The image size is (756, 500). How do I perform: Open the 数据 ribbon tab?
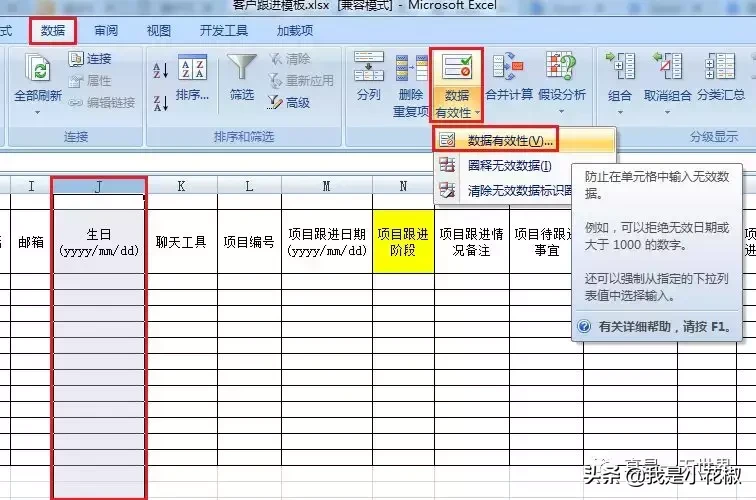coord(53,31)
